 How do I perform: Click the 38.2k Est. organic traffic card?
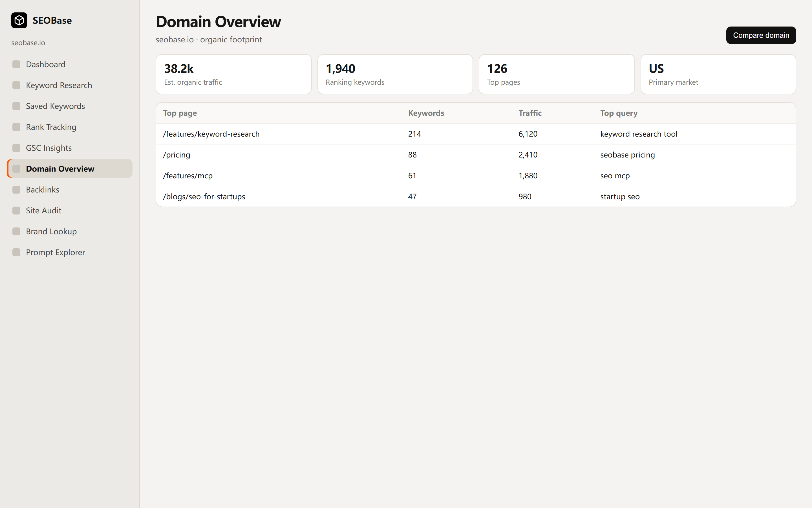[233, 74]
